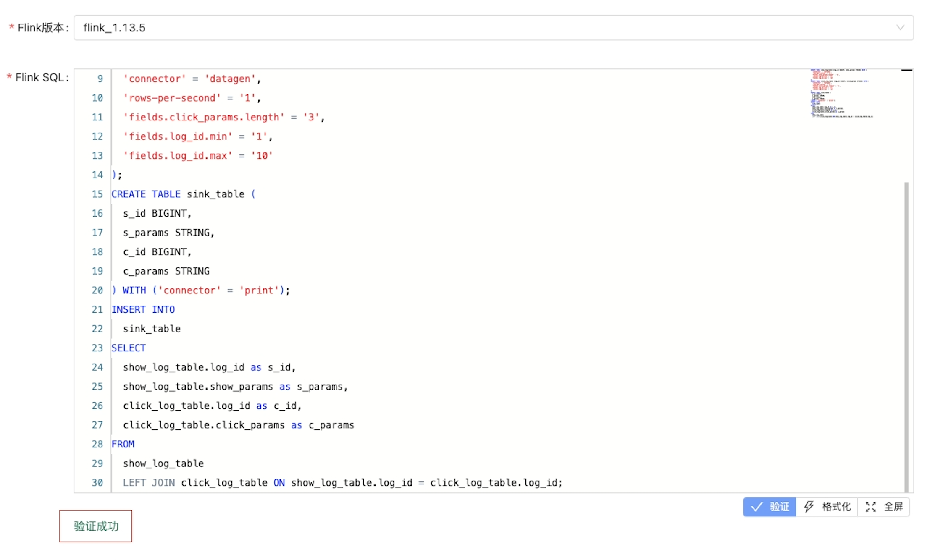Click line number 30 in gutter
930x560 pixels.
click(x=97, y=483)
